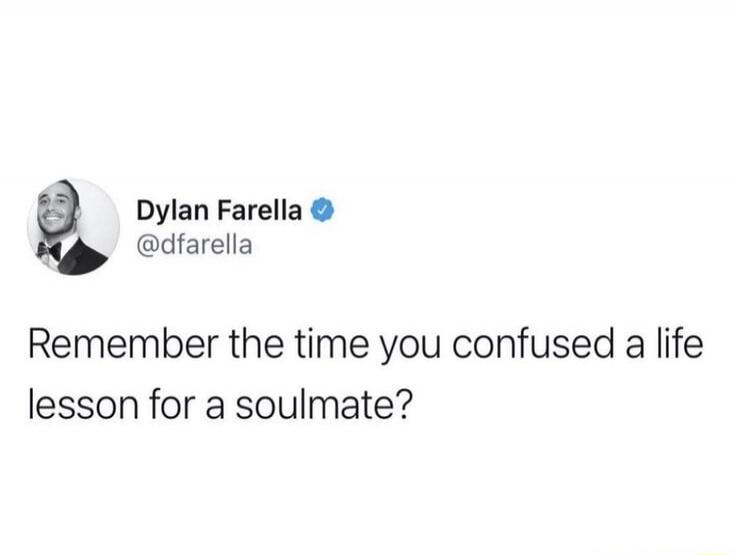Screen dimensions: 735x555
Task: Click the word "lesson" in the tweet
Action: tap(83, 405)
